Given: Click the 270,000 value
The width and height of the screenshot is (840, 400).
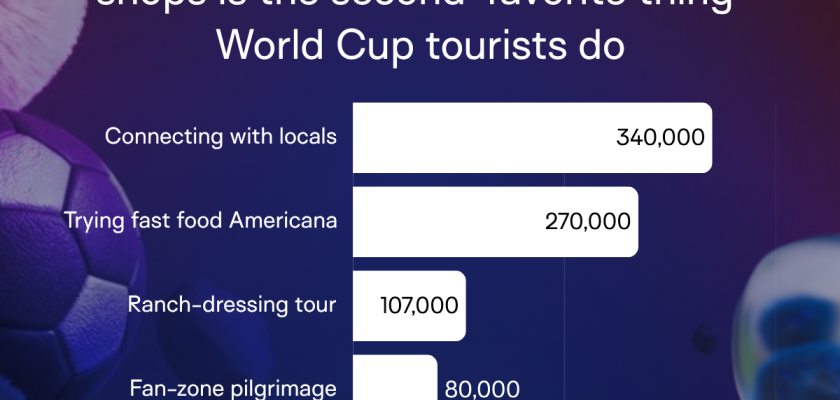Looking at the screenshot, I should tap(588, 222).
